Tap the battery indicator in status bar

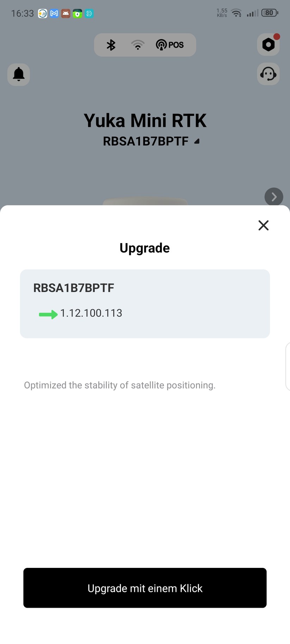[x=270, y=13]
